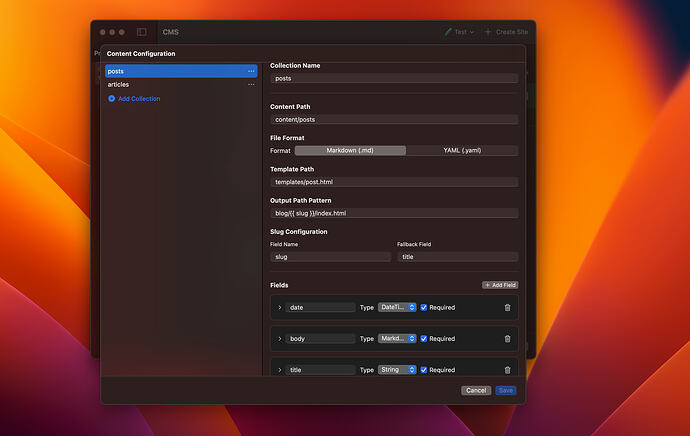This screenshot has width=690, height=436.
Task: Click the Template Path input
Action: click(394, 182)
